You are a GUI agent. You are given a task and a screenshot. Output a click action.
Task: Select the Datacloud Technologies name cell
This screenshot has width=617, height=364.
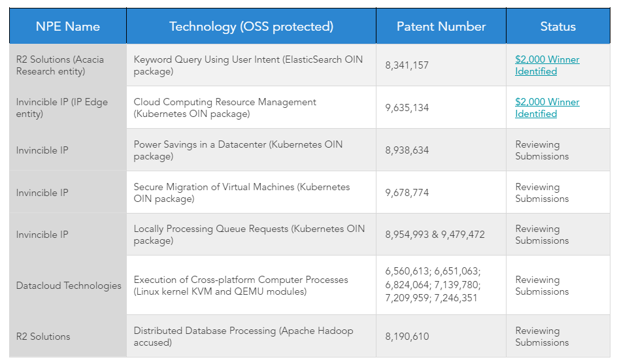coord(69,286)
